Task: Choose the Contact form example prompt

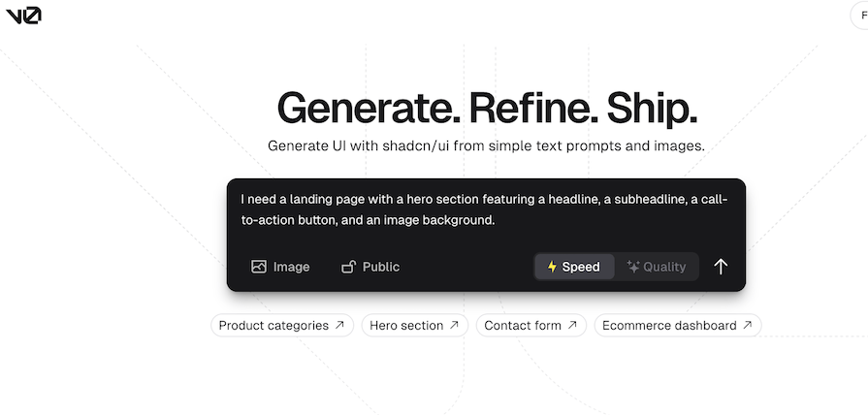Action: (x=530, y=326)
